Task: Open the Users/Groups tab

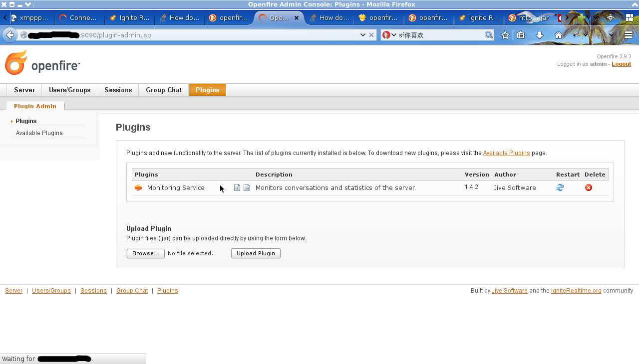Action: [x=70, y=90]
